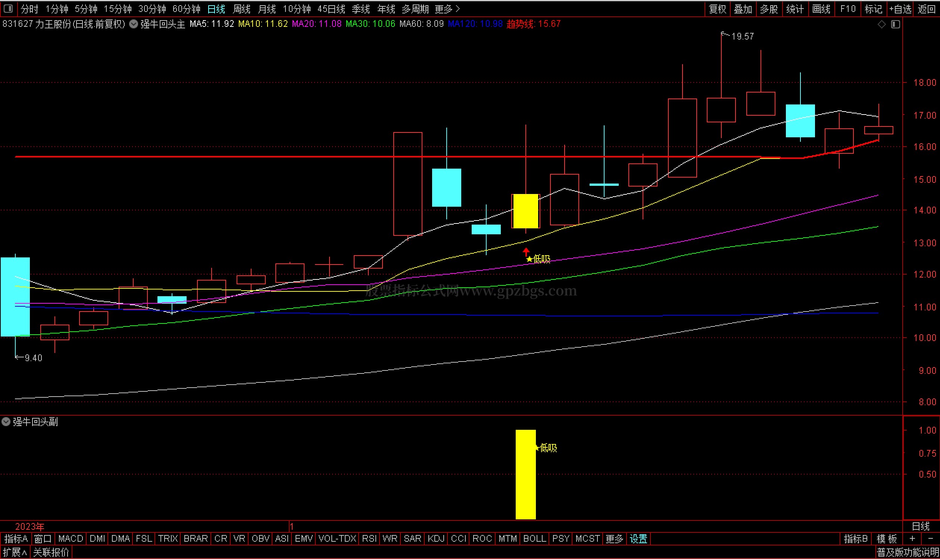
Task: Select the VOL-TDX indicator
Action: (x=337, y=539)
